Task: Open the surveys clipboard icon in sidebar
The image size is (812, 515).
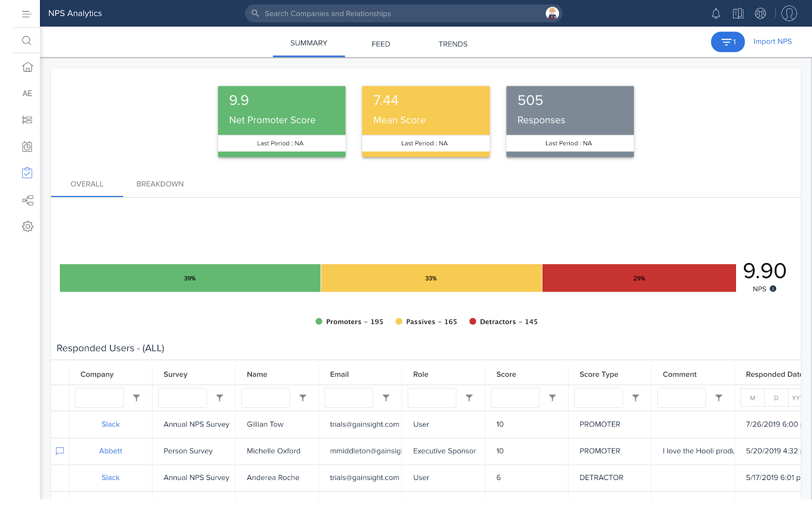Action: pos(27,173)
